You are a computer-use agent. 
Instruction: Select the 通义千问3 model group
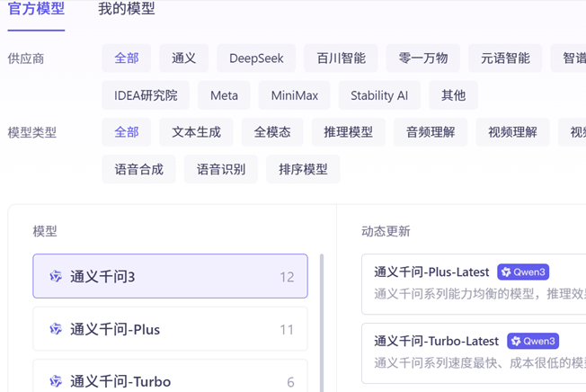[x=170, y=276]
